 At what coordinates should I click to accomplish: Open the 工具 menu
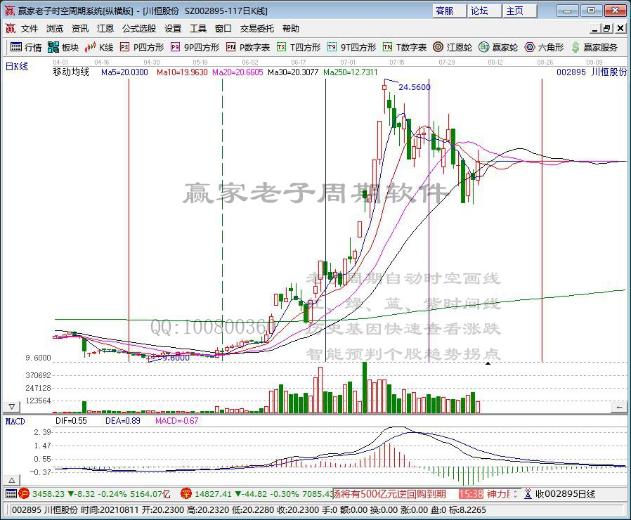coord(198,28)
